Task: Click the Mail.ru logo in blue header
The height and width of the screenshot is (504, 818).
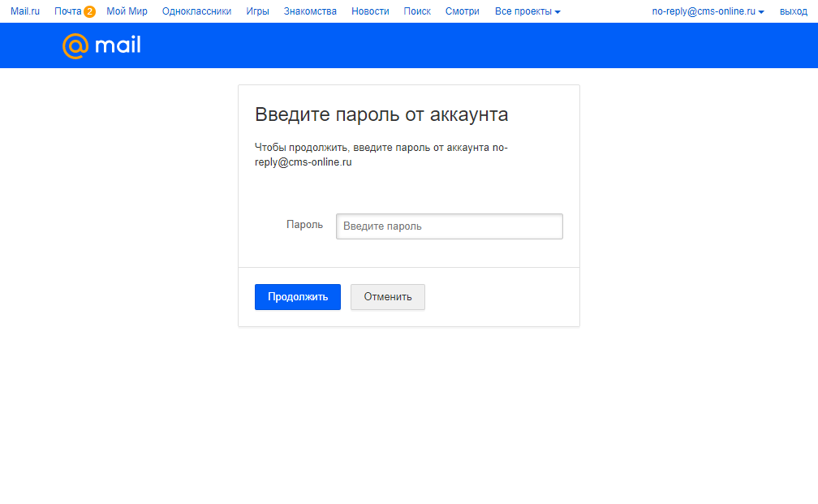Action: 101,45
